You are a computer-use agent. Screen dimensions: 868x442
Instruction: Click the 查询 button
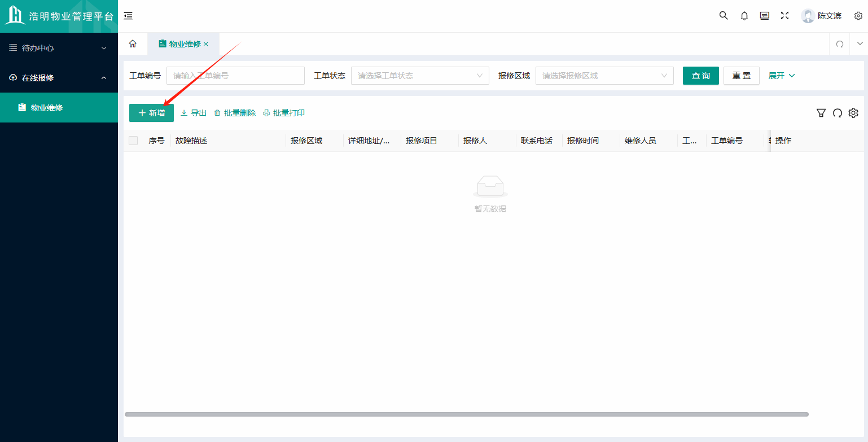pos(700,76)
